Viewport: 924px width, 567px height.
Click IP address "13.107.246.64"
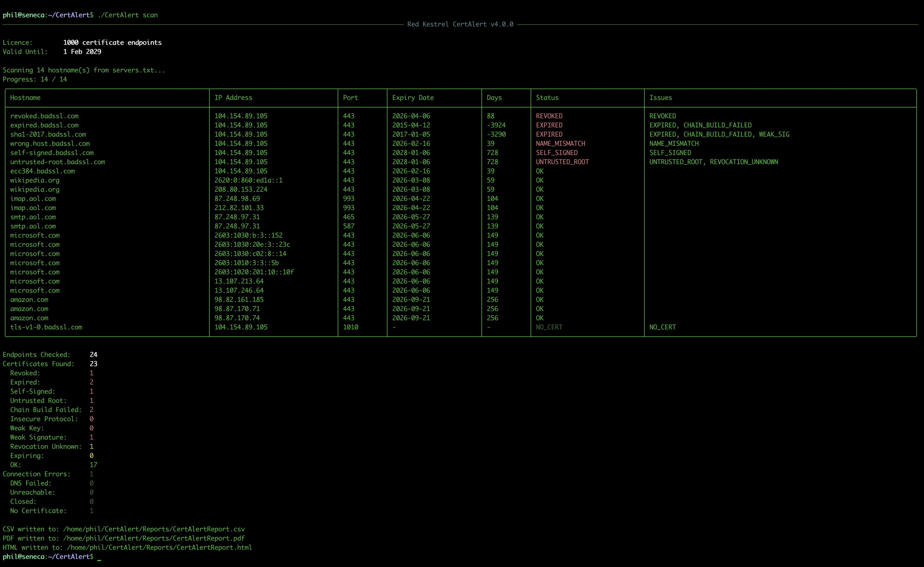[239, 291]
